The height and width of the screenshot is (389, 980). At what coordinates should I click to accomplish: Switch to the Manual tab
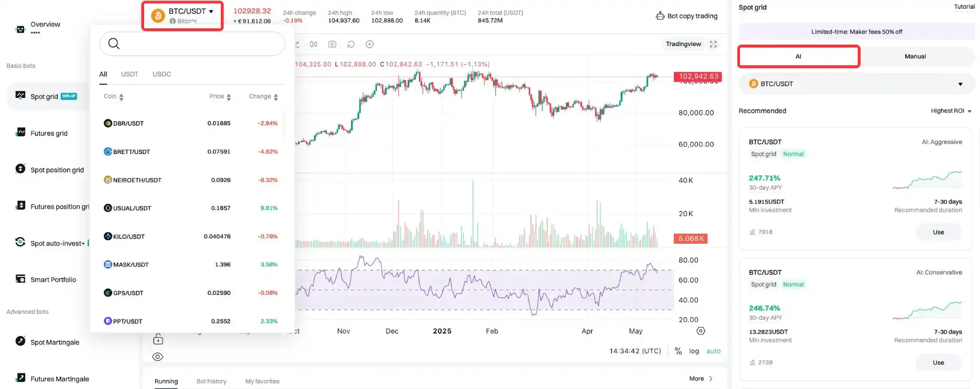tap(915, 57)
